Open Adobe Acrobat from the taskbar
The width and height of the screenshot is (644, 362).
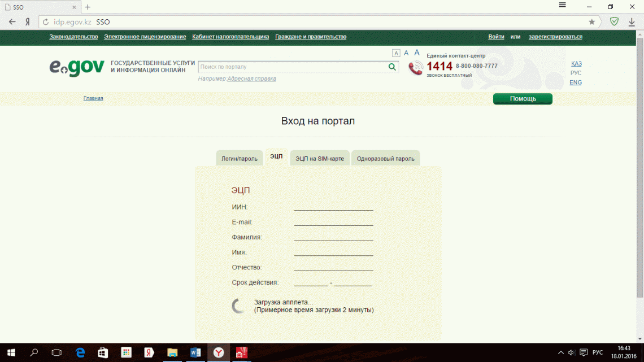point(242,353)
